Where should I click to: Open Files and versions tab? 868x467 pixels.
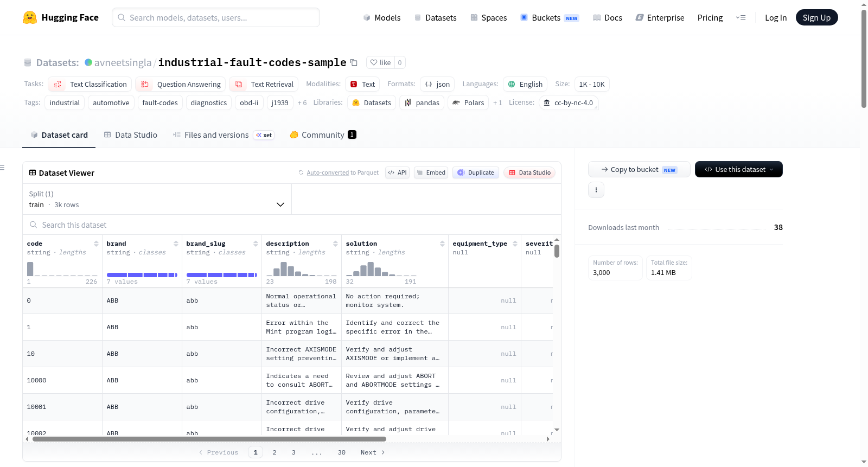(224, 135)
